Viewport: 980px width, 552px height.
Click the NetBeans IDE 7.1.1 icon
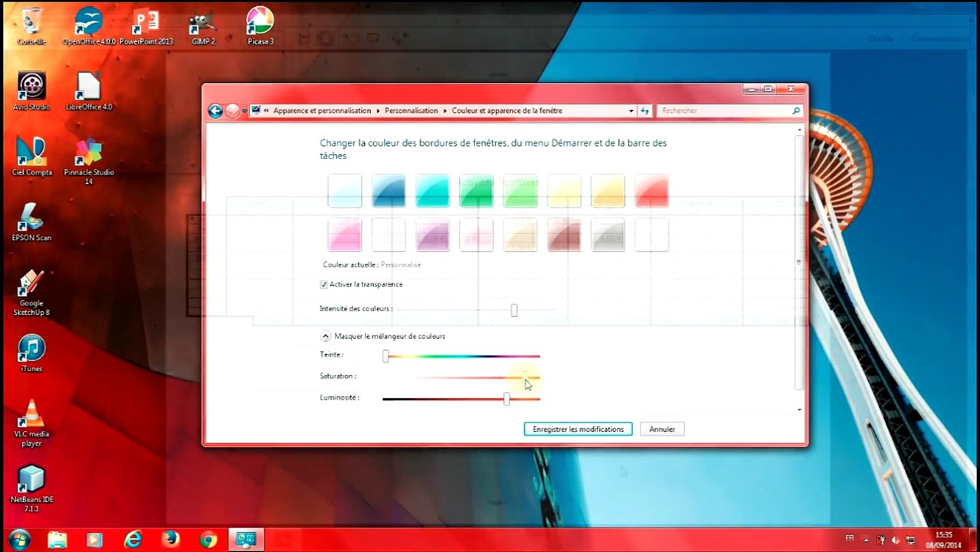(31, 488)
